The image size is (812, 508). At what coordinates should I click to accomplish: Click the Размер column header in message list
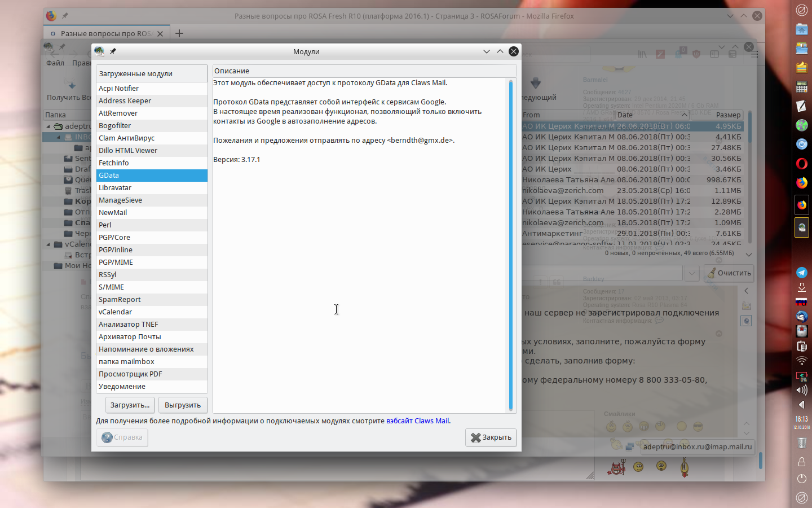click(718, 115)
